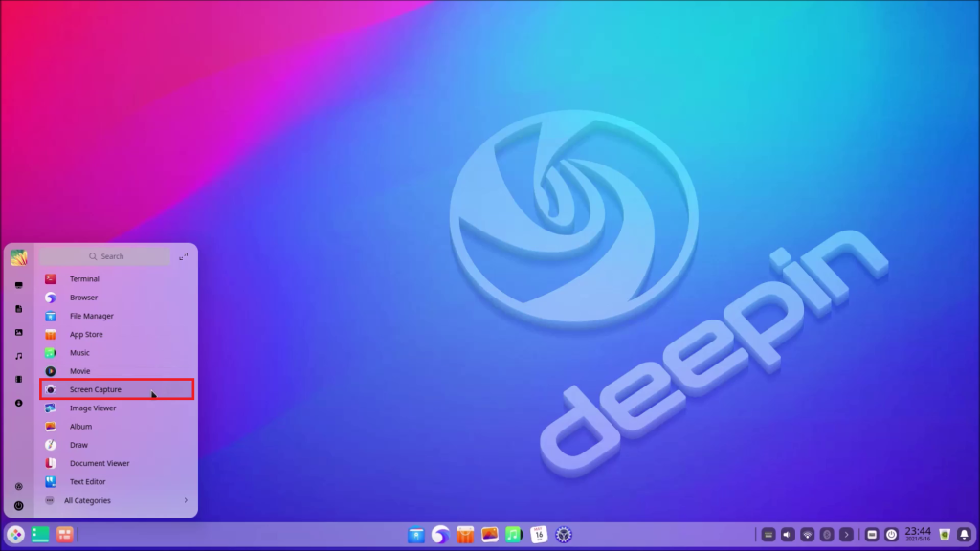Click the launcher search field
The height and width of the screenshot is (551, 980).
click(105, 256)
